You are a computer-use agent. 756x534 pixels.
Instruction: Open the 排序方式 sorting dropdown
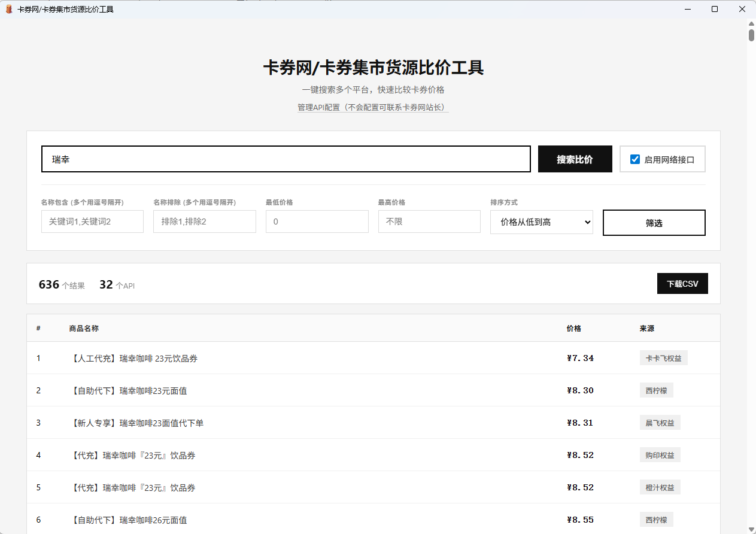coord(541,222)
